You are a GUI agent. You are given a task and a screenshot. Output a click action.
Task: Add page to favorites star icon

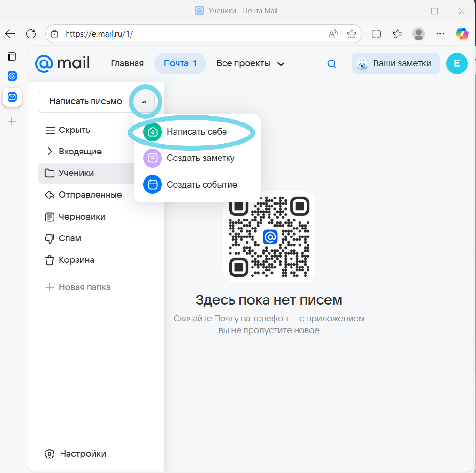coord(351,34)
